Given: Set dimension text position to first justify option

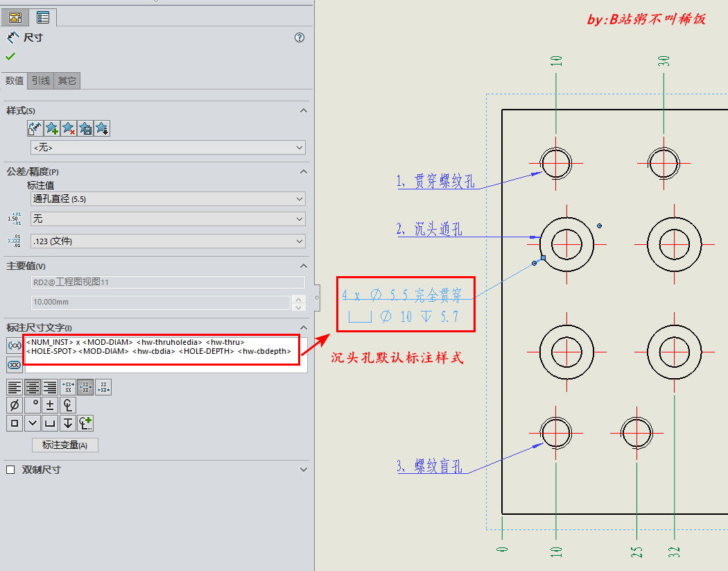Looking at the screenshot, I should [68, 387].
